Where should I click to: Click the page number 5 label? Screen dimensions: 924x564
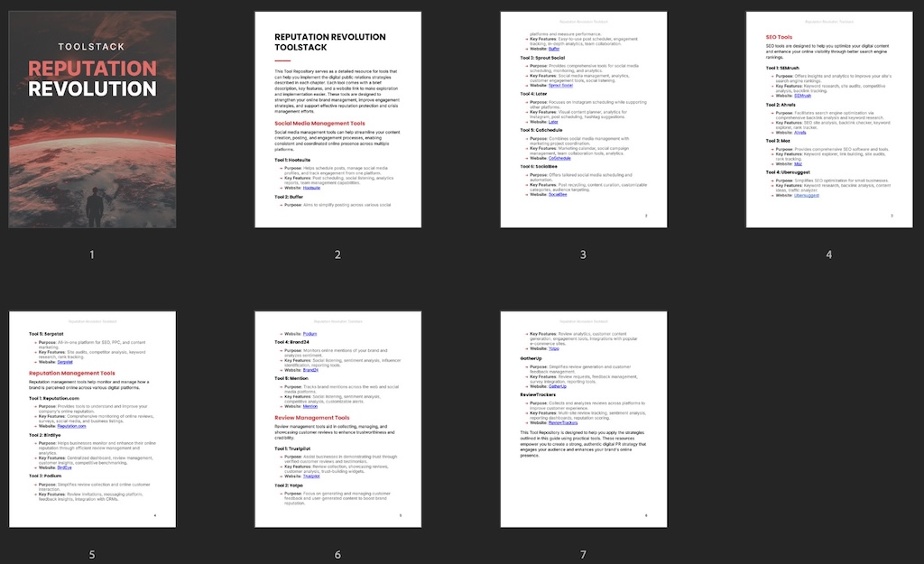[x=92, y=555]
